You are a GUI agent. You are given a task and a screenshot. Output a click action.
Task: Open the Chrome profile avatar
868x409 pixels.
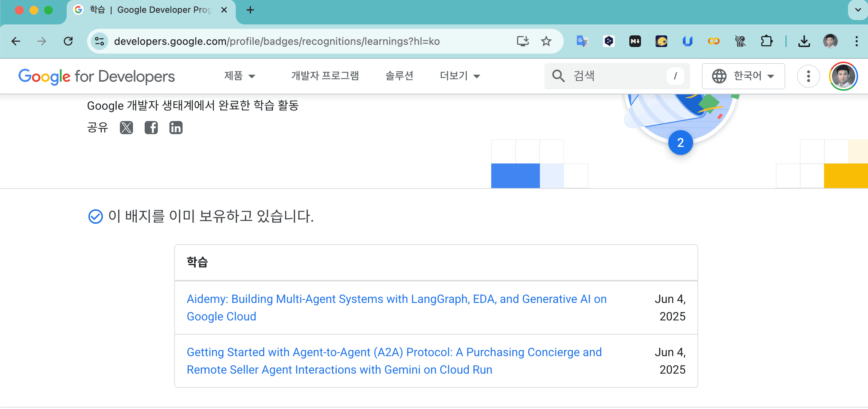click(830, 41)
